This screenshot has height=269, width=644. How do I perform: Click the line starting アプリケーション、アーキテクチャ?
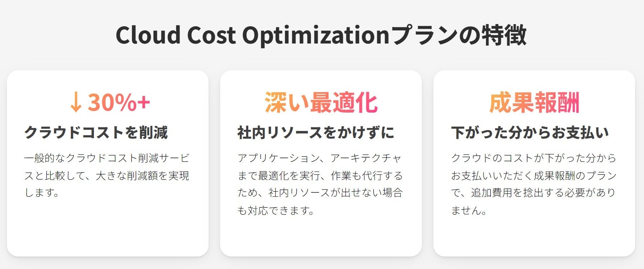pyautogui.click(x=320, y=158)
